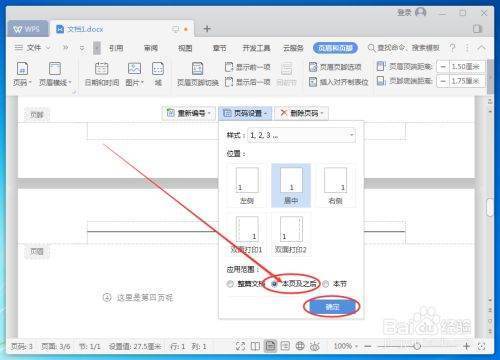The image size is (500, 360).
Task: Click 显示后一项 show next item
Action: click(x=248, y=81)
